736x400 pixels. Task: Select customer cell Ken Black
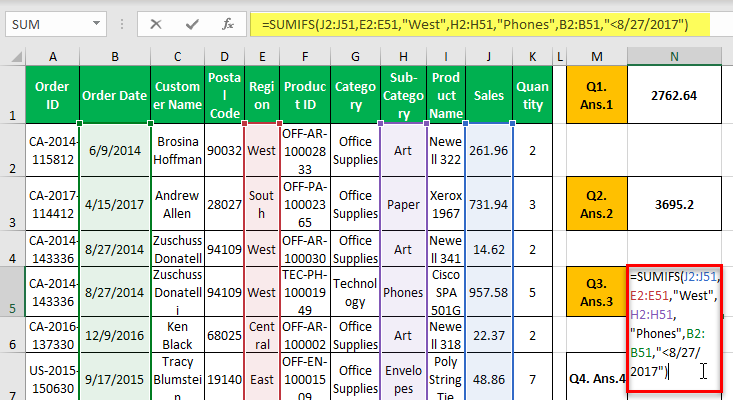click(x=177, y=335)
